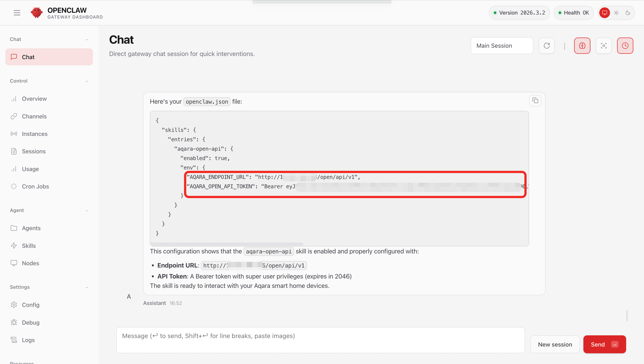Click the OpenClaw red logo
Image resolution: width=644 pixels, height=364 pixels.
(36, 13)
